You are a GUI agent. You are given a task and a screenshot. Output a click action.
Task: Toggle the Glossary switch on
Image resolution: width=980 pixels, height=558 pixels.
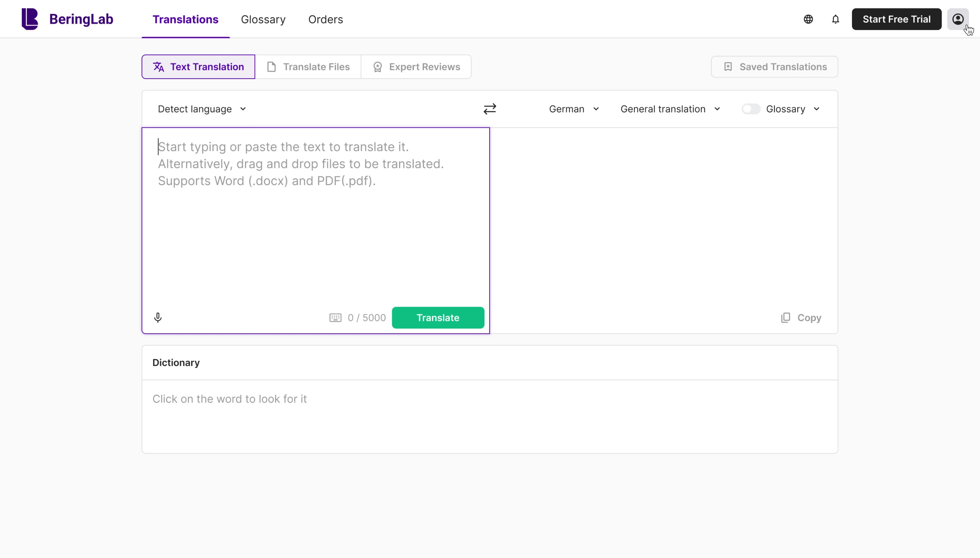point(751,109)
